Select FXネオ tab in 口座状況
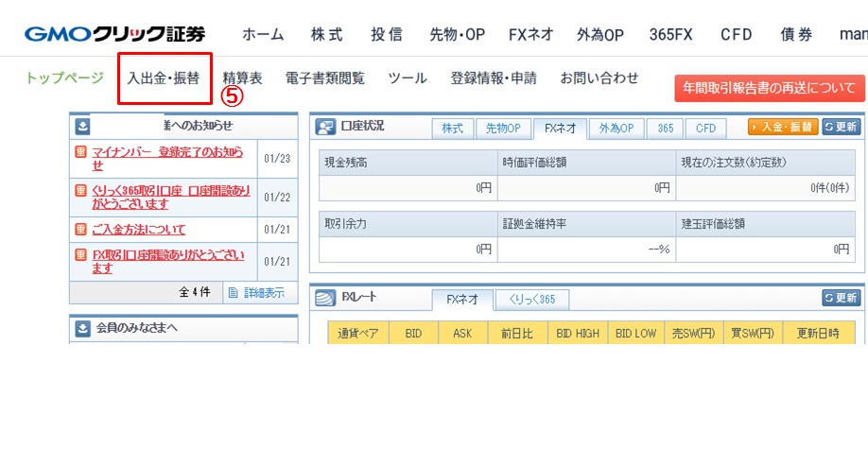Screen dimensions: 868x449 click(560, 129)
